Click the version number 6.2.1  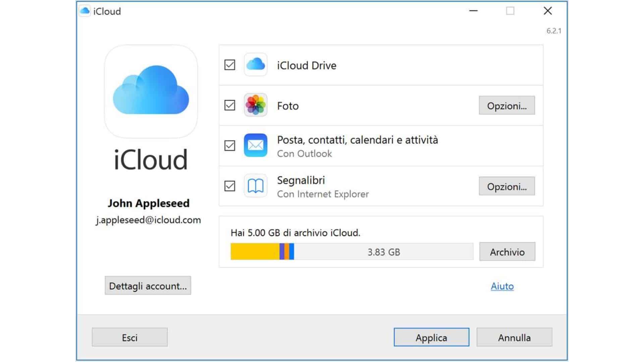[x=554, y=31]
